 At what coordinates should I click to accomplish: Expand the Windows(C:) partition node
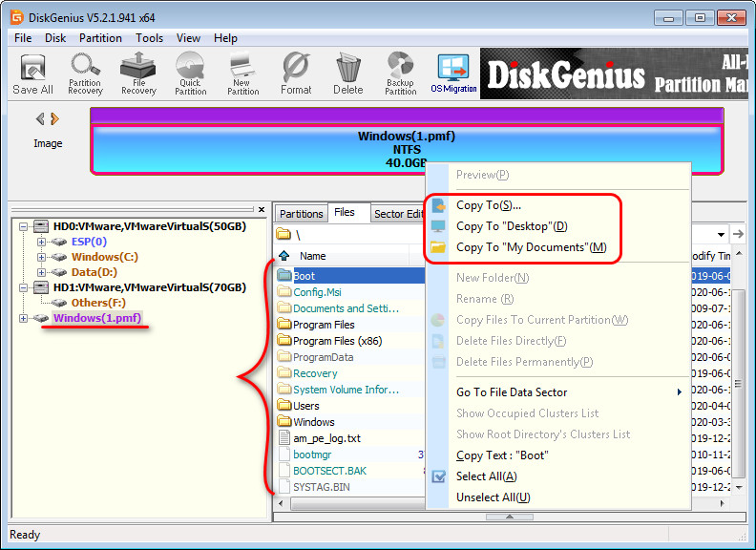click(x=41, y=257)
